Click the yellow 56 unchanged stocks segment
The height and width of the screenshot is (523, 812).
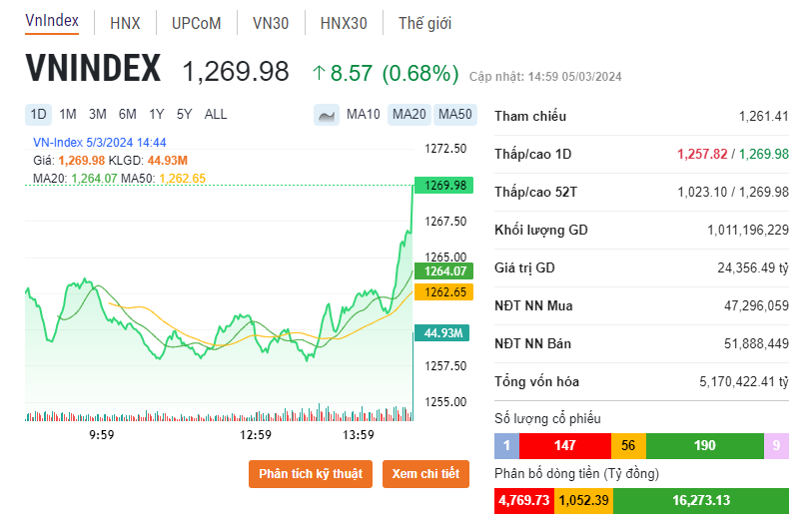point(628,446)
